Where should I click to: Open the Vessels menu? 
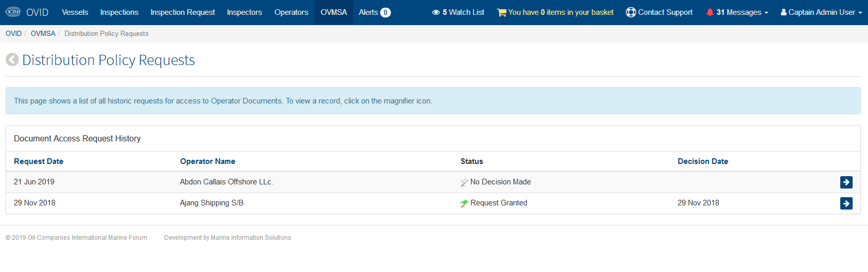click(x=75, y=12)
